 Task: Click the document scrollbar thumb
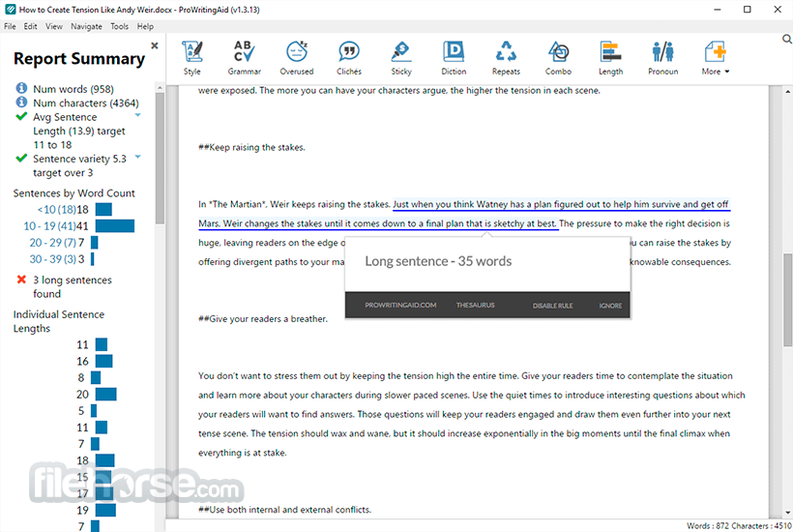(x=787, y=300)
